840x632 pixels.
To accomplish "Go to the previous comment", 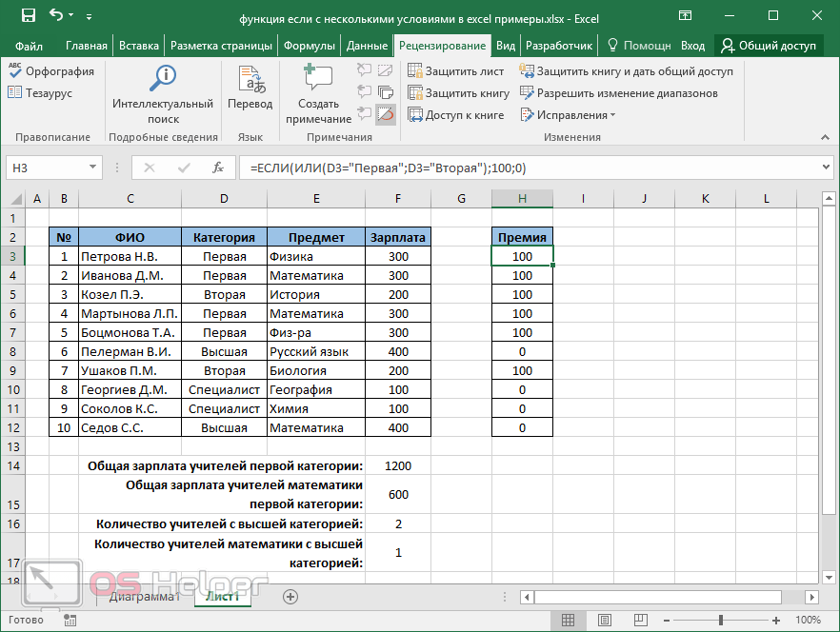I will (x=364, y=91).
